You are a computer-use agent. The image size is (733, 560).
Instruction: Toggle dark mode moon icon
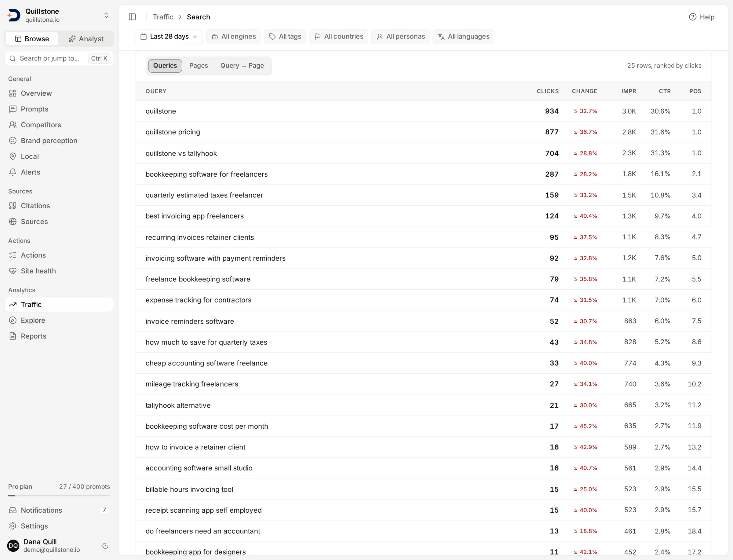tap(105, 546)
